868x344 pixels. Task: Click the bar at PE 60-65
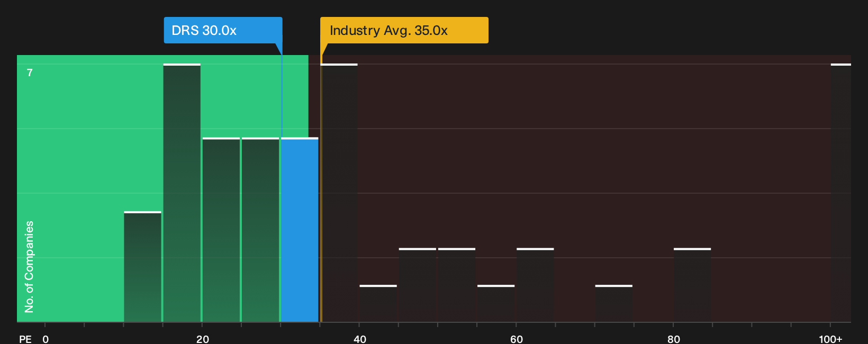(x=535, y=285)
